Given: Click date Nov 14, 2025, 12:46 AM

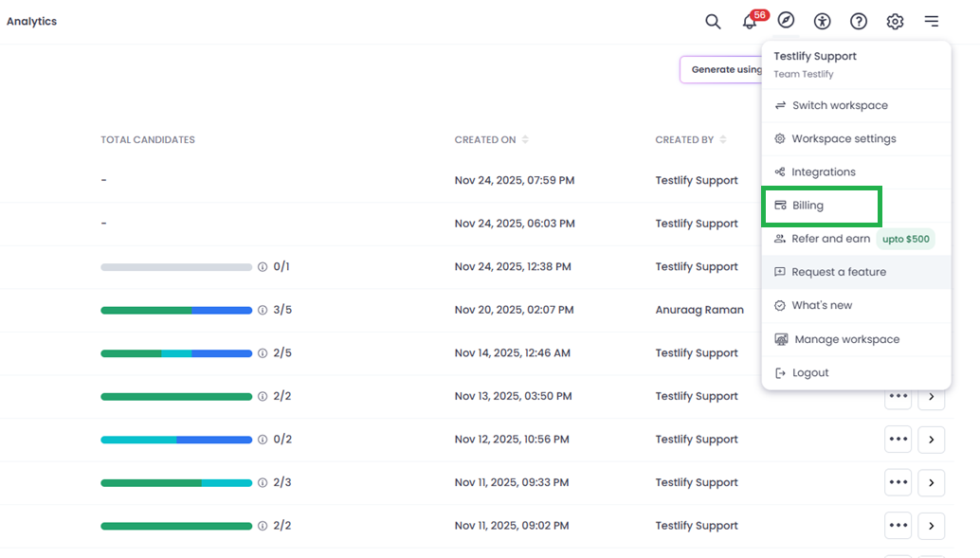Looking at the screenshot, I should [513, 353].
